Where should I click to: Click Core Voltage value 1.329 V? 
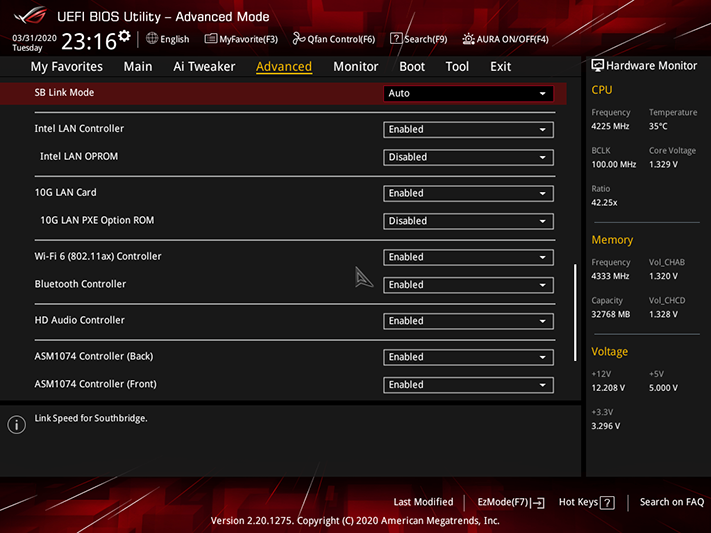click(x=663, y=165)
